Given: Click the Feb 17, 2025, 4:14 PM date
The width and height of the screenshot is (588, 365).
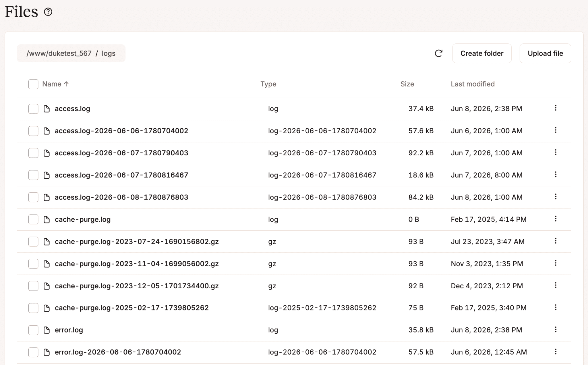Looking at the screenshot, I should 489,219.
